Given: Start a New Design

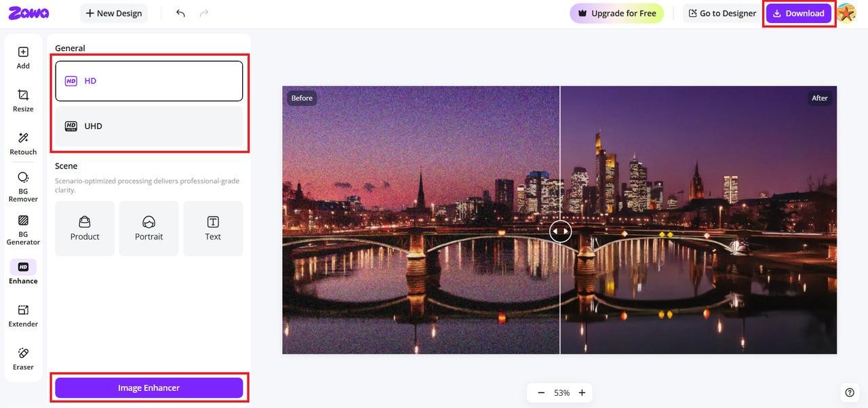Looking at the screenshot, I should click(114, 13).
